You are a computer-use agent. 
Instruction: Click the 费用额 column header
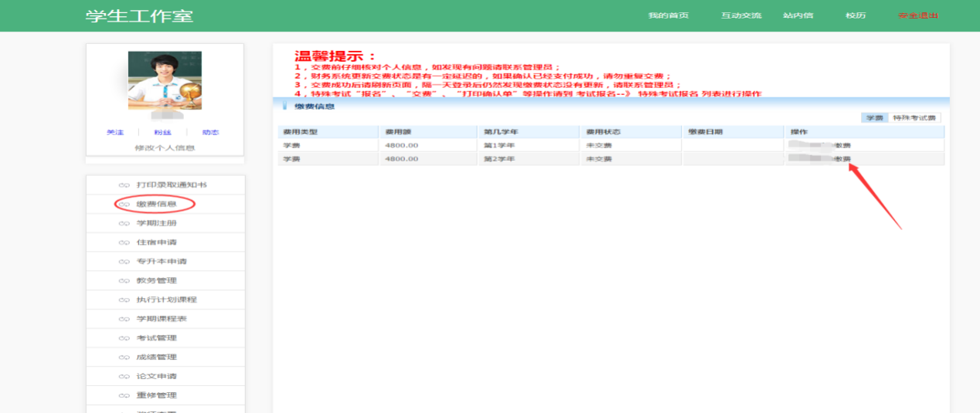click(x=428, y=132)
